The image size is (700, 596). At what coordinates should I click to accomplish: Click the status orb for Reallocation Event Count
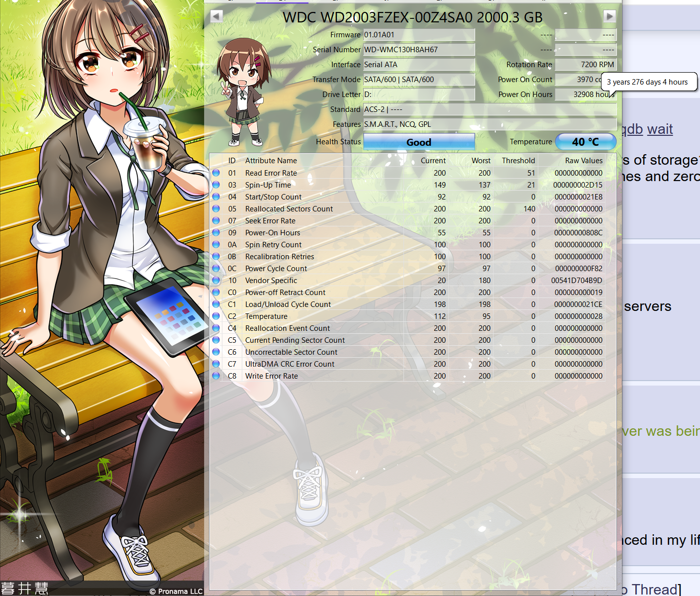[x=216, y=328]
